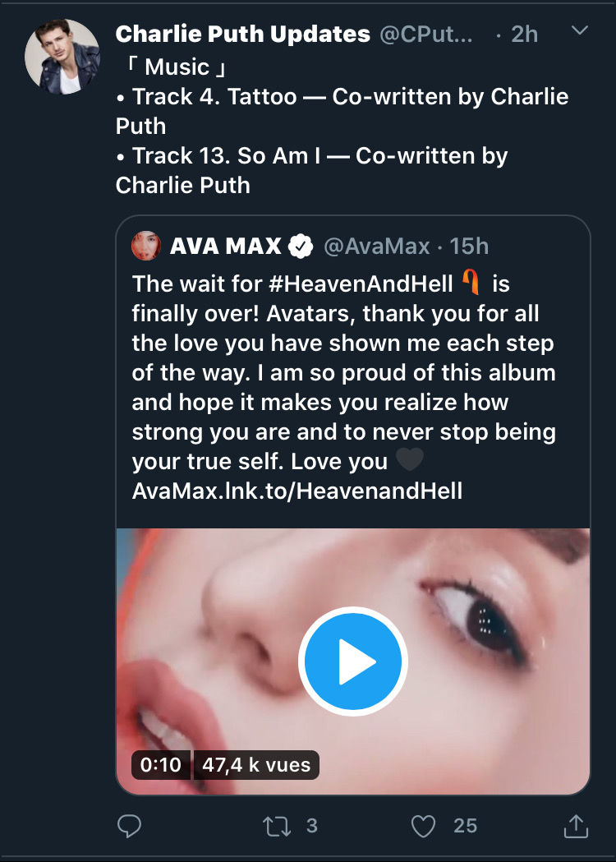Click the 47,4 k vues view count
The width and height of the screenshot is (616, 862).
256,765
